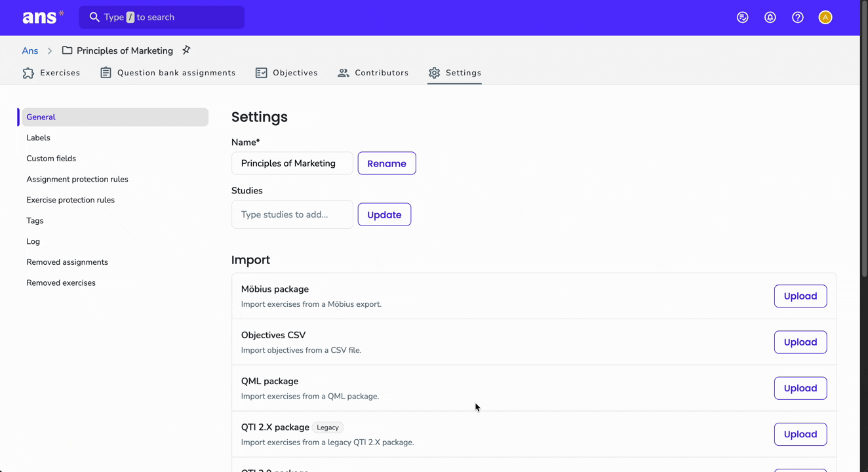This screenshot has height=472, width=868.
Task: Focus the top search bar
Action: pyautogui.click(x=162, y=17)
